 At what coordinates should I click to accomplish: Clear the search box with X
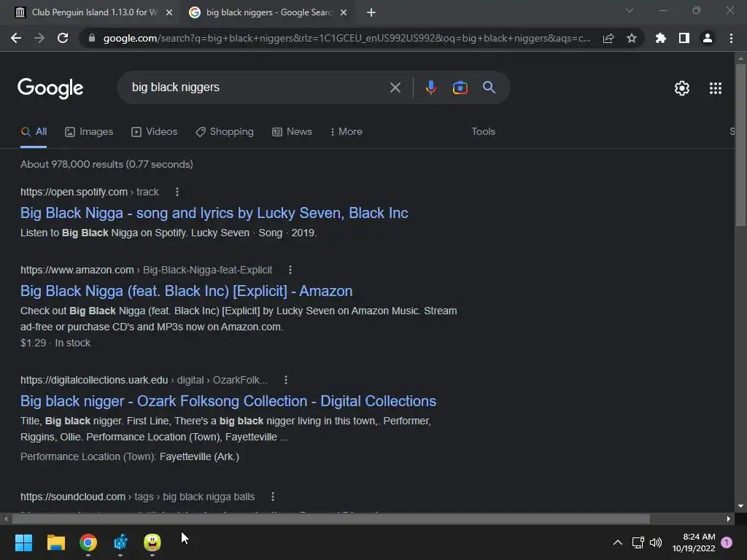point(395,87)
